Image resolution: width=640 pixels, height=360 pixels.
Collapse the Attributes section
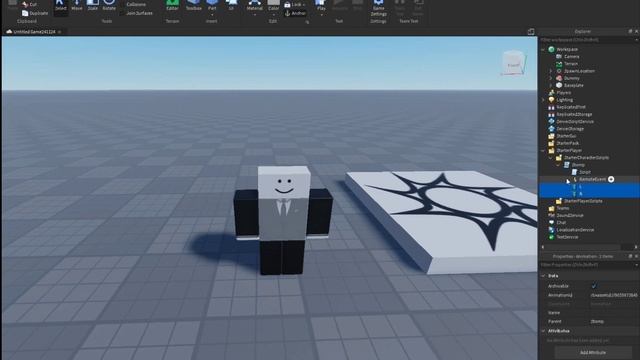click(543, 331)
